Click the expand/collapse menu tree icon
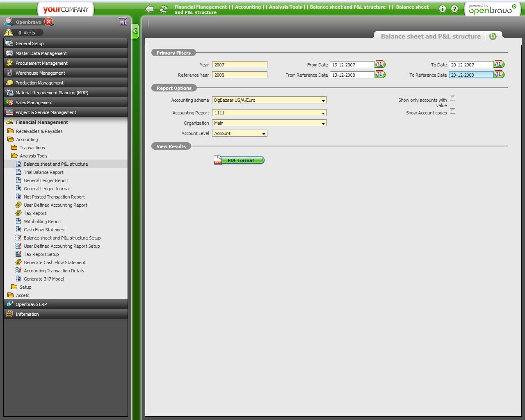The width and height of the screenshot is (525, 420). tap(122, 22)
